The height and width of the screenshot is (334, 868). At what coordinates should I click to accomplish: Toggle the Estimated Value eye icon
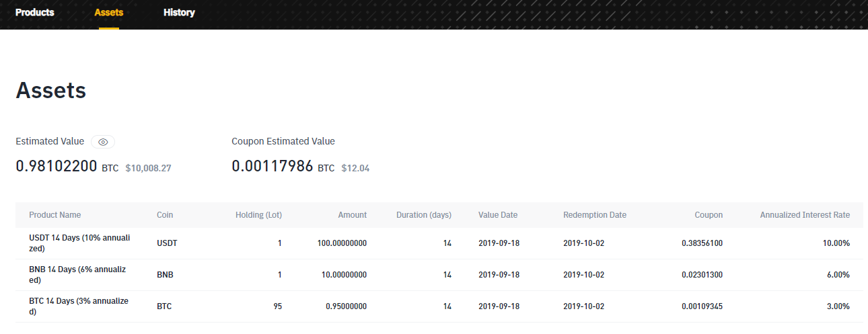(103, 142)
